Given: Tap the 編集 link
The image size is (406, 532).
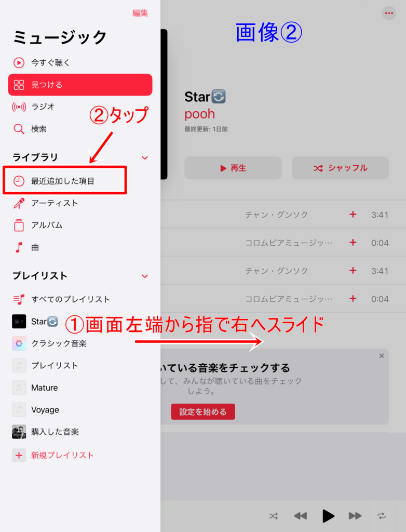Looking at the screenshot, I should [140, 13].
